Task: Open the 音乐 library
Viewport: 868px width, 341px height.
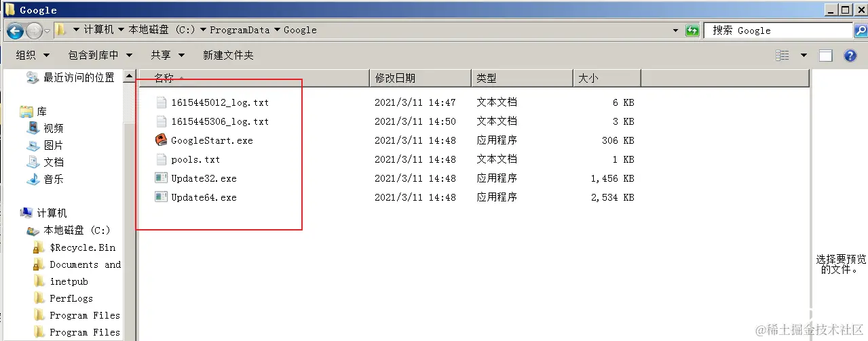Action: click(54, 179)
